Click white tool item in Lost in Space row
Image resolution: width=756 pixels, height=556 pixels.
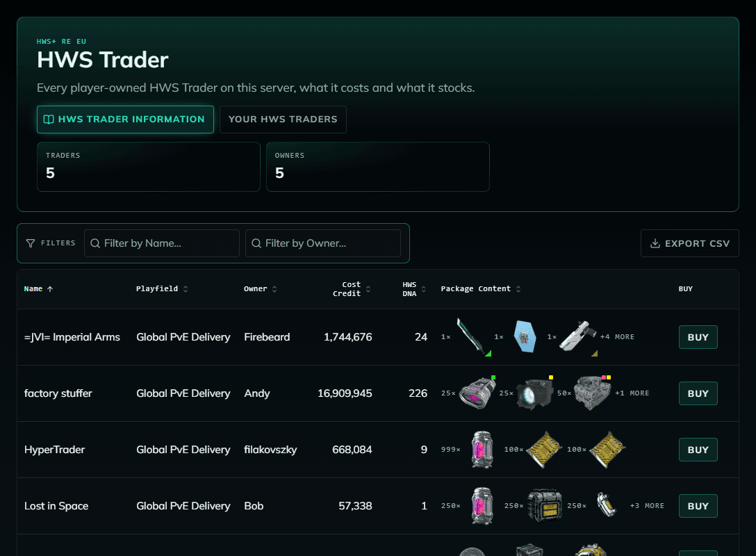pos(607,505)
